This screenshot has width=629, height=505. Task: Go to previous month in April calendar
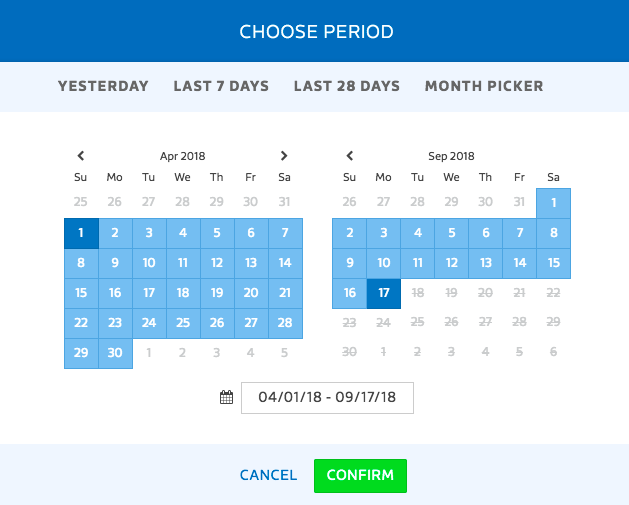[81, 156]
